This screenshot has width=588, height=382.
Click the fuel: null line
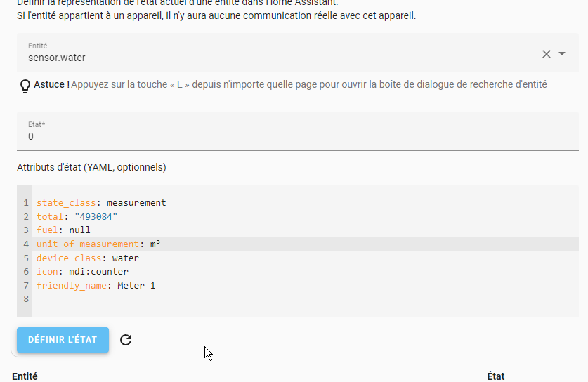tap(63, 230)
